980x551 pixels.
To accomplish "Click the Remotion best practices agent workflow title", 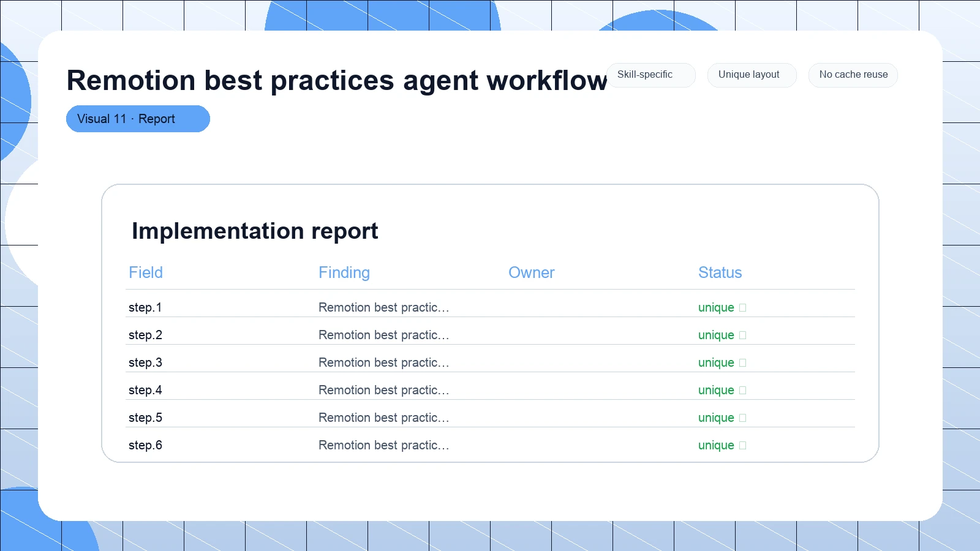I will [x=337, y=80].
